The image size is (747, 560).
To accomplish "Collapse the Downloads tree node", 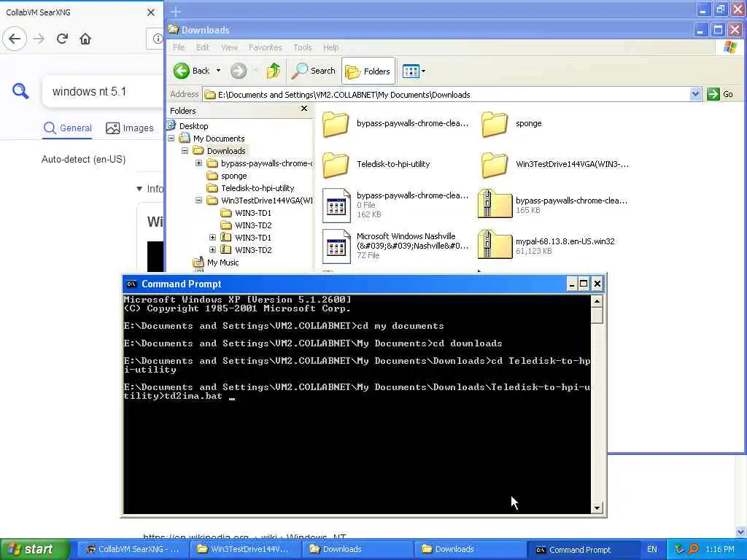I will point(185,150).
